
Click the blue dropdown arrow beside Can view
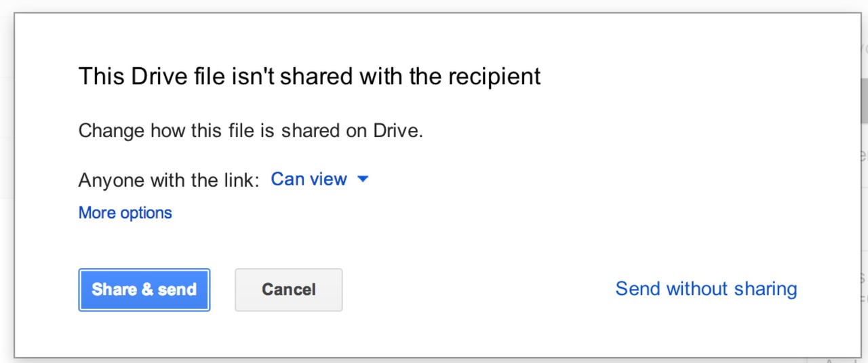(x=362, y=179)
